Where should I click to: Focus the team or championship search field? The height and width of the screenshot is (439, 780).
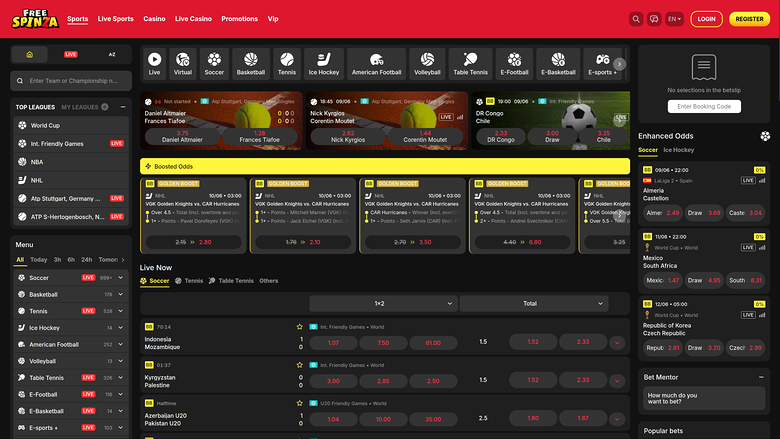[x=71, y=81]
